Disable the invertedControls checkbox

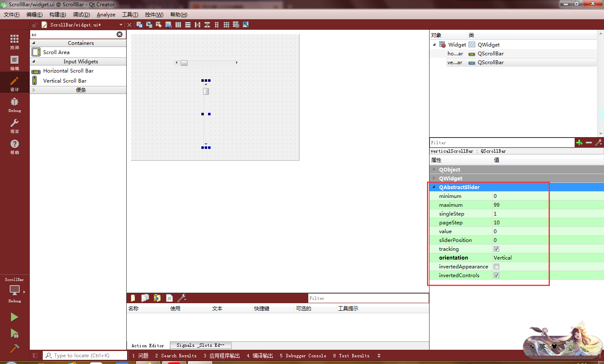[x=496, y=275]
